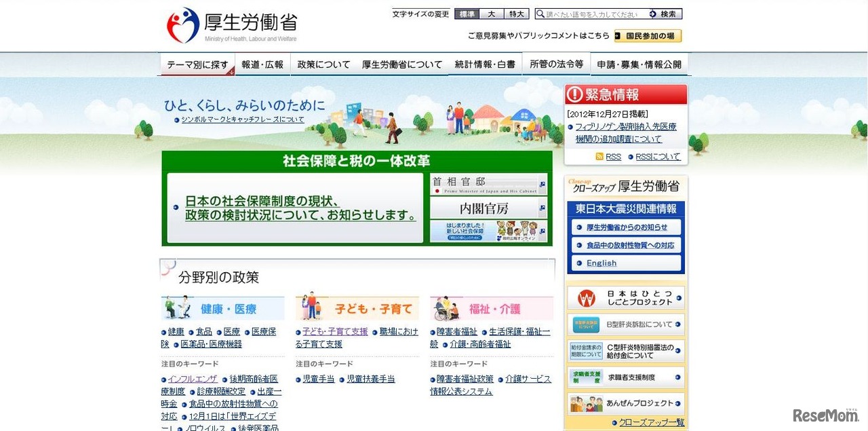Click the 厚生労働省 logo in the header
This screenshot has height=431, width=868.
point(232,26)
